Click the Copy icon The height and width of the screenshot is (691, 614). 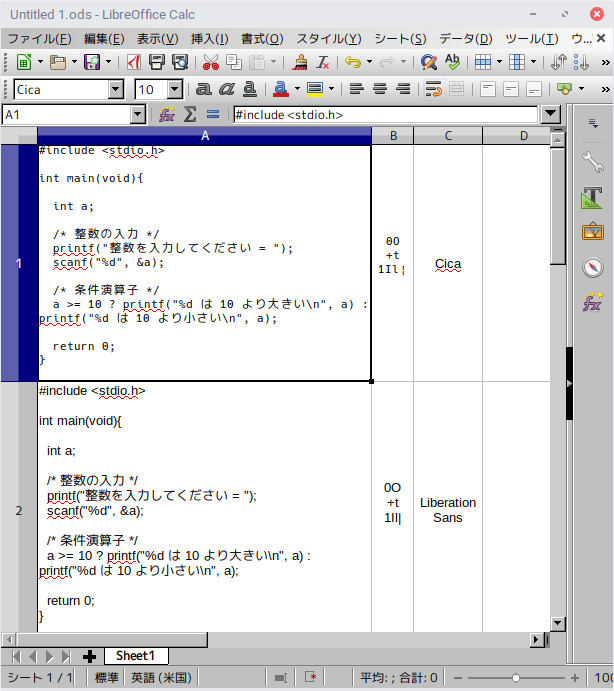(234, 62)
